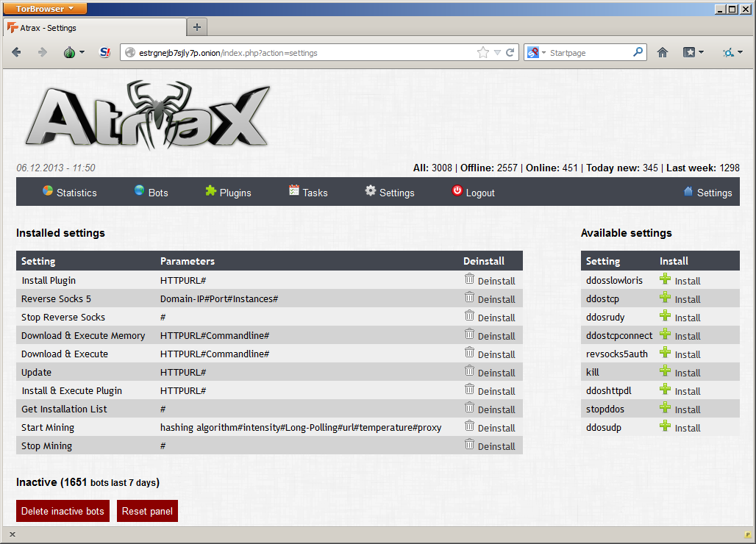Click the trash icon for Start Mining
The width and height of the screenshot is (756, 544).
pyautogui.click(x=469, y=426)
